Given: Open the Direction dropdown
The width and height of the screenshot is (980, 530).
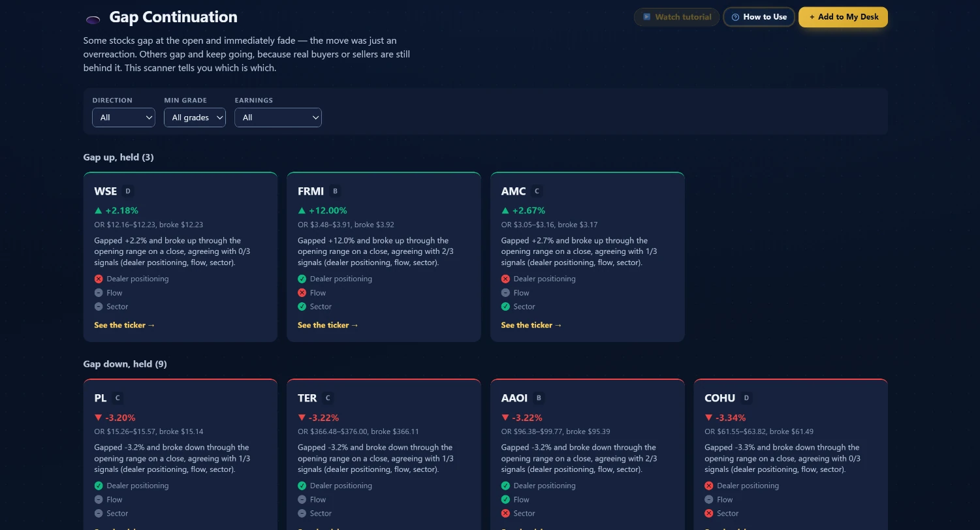Looking at the screenshot, I should (123, 117).
